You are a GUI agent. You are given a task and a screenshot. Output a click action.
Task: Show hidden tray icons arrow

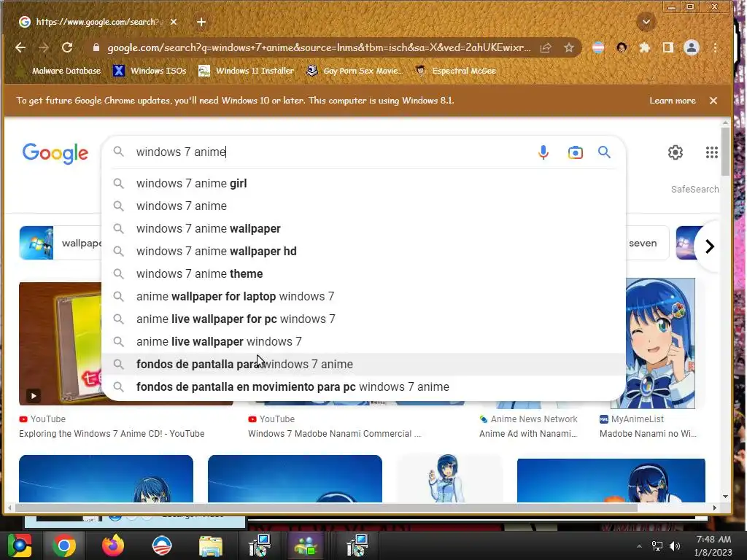pyautogui.click(x=639, y=546)
